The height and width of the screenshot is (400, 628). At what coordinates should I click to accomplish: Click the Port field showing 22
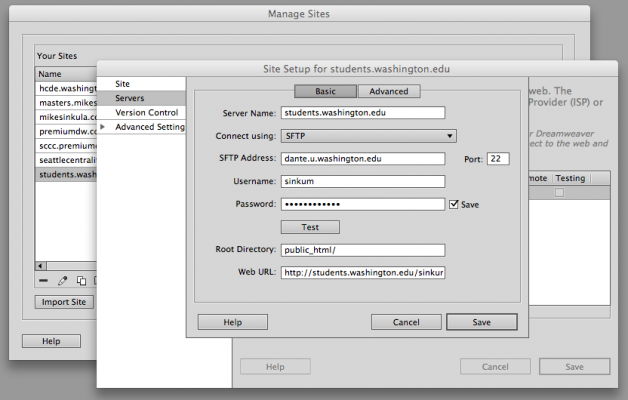pyautogui.click(x=498, y=159)
